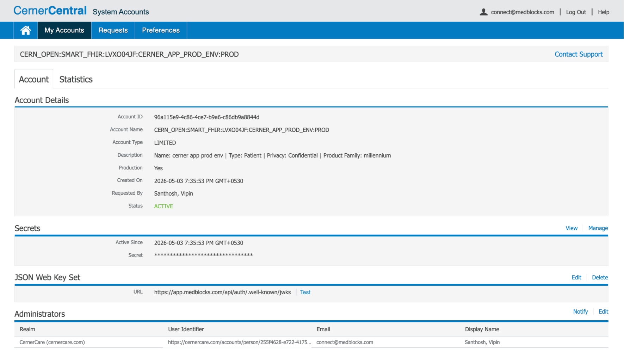
Task: Click the Log Out link
Action: point(576,12)
